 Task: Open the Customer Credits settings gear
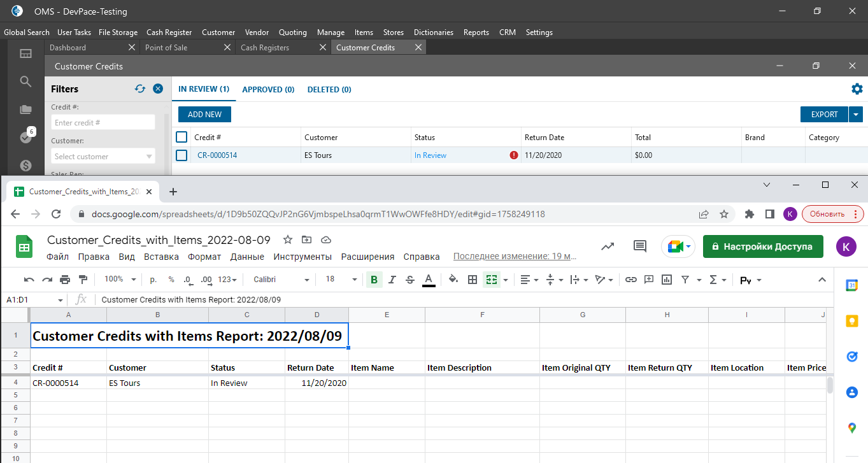pos(857,89)
